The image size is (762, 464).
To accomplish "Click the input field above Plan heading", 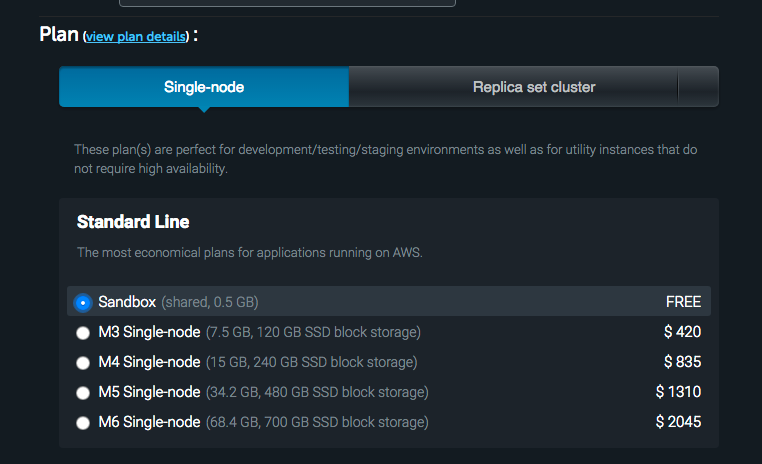I will point(287,3).
